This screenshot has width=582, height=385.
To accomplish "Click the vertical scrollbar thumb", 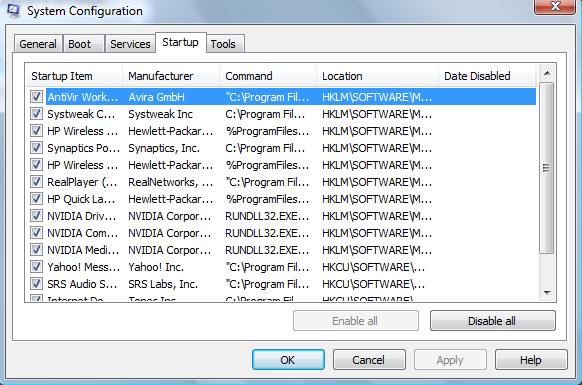I will point(546,168).
